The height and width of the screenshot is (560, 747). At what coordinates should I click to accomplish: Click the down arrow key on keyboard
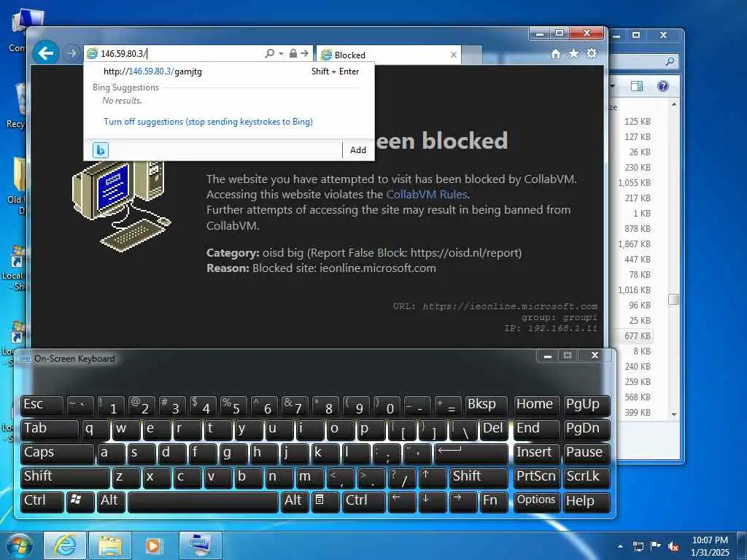[x=433, y=502]
